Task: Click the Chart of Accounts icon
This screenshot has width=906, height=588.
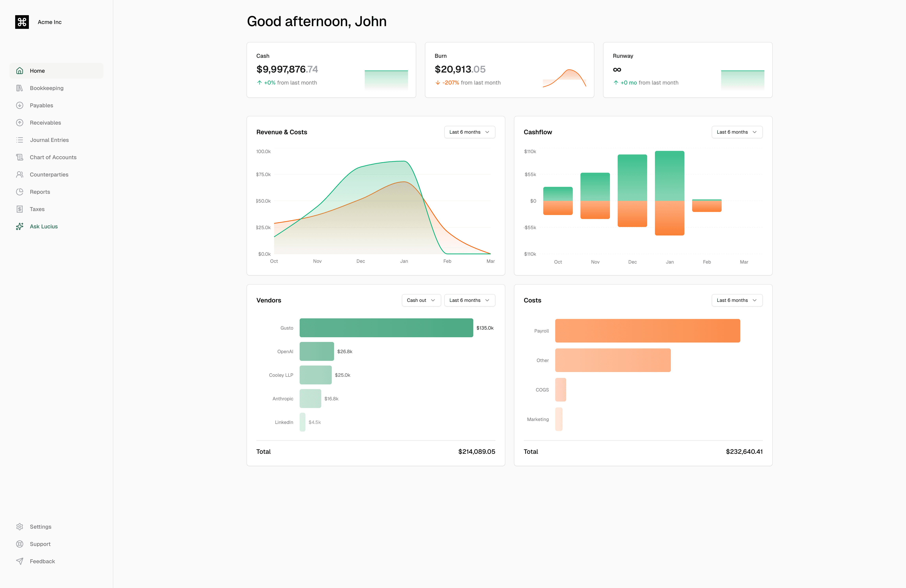Action: point(20,157)
